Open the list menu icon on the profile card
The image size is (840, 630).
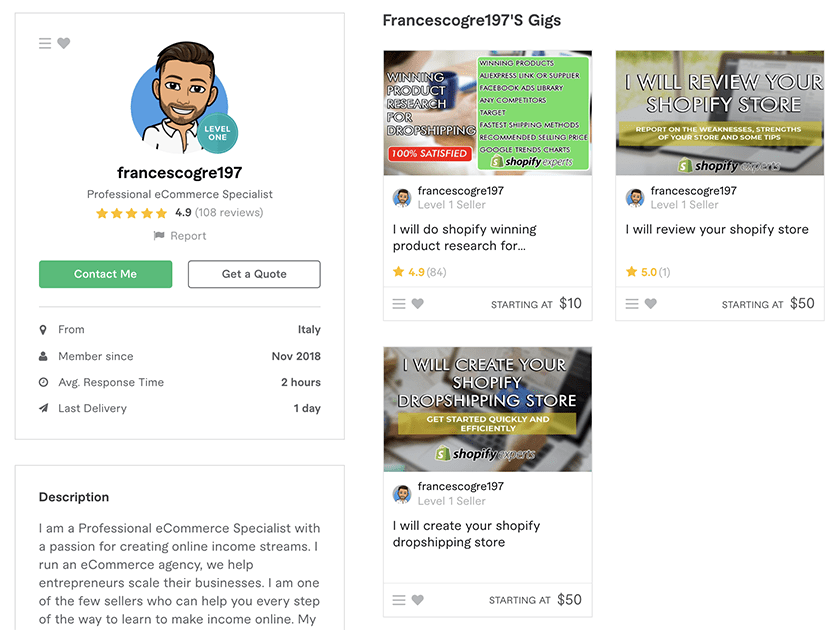click(x=45, y=43)
